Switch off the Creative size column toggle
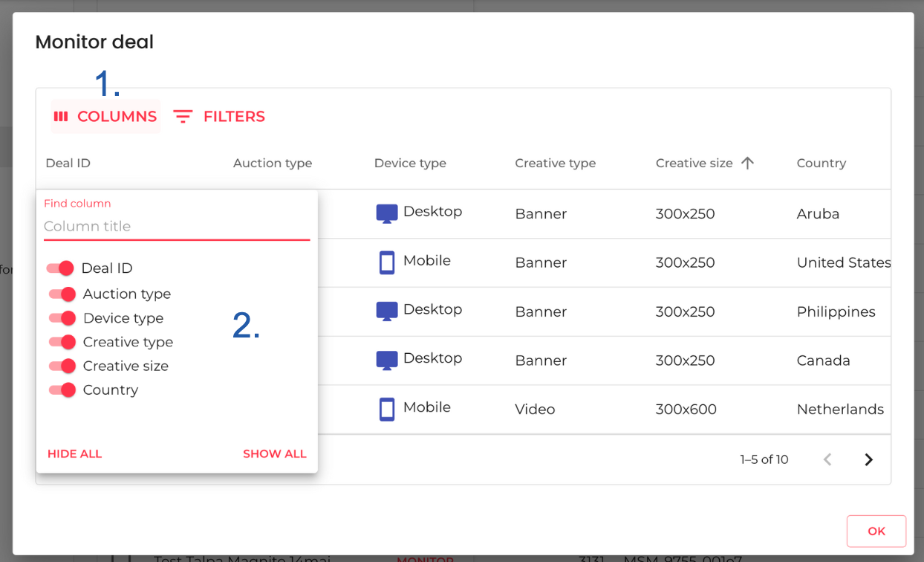The width and height of the screenshot is (924, 562). [62, 366]
